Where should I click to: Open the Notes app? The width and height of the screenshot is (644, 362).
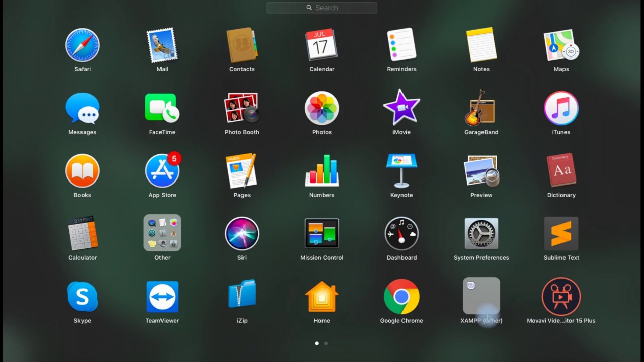click(481, 45)
